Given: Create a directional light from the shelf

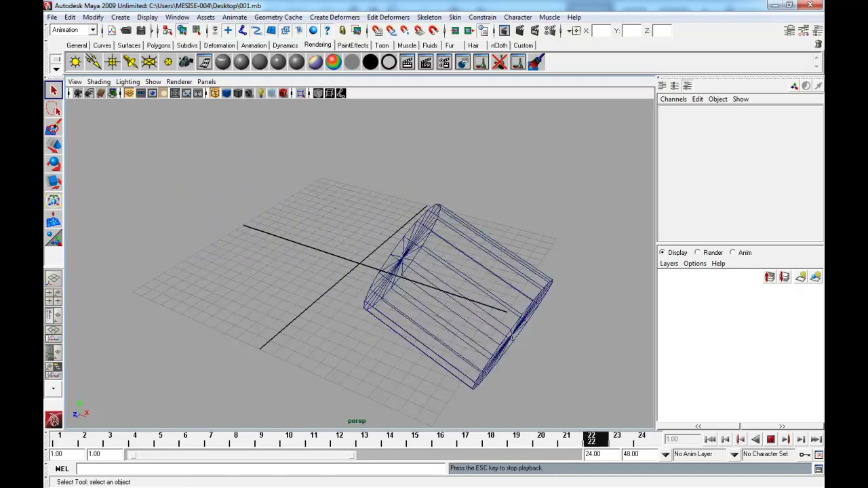Looking at the screenshot, I should pyautogui.click(x=94, y=62).
